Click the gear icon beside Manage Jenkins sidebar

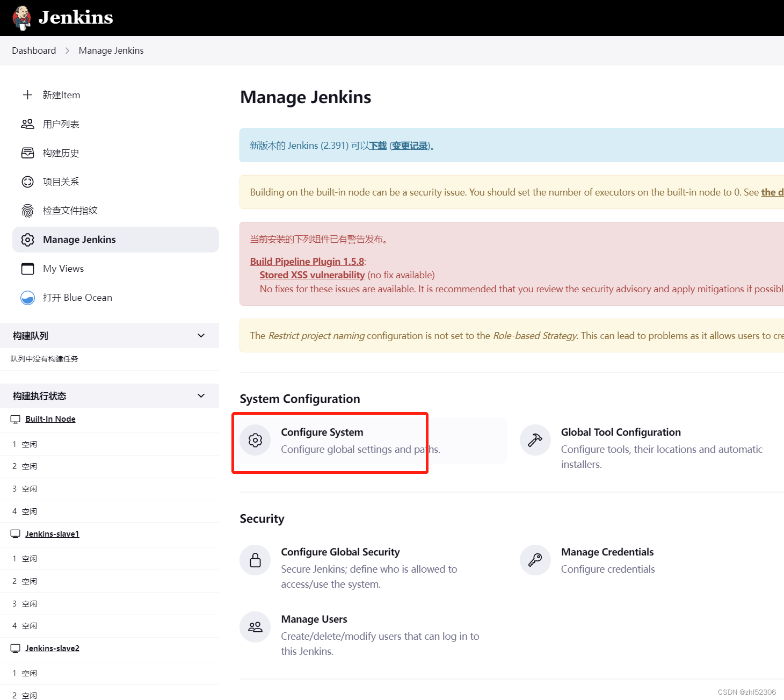pyautogui.click(x=27, y=240)
